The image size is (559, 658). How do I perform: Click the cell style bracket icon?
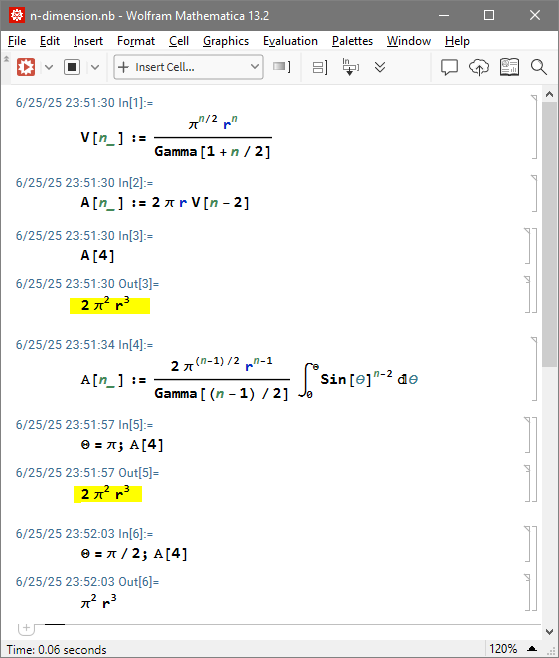281,67
